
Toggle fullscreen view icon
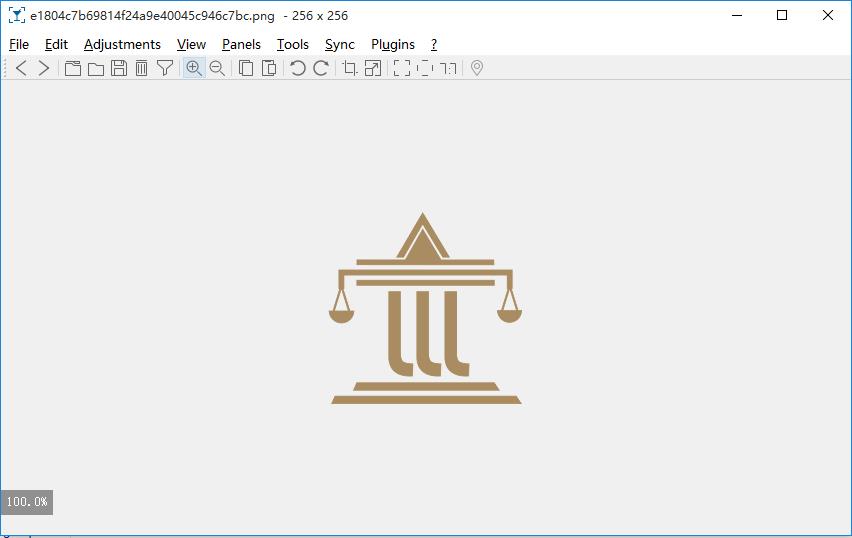pyautogui.click(x=402, y=68)
